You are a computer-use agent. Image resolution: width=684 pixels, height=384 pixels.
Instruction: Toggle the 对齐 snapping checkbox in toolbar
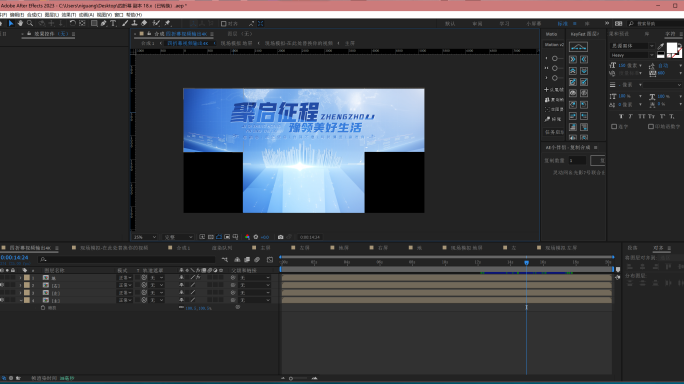point(223,24)
